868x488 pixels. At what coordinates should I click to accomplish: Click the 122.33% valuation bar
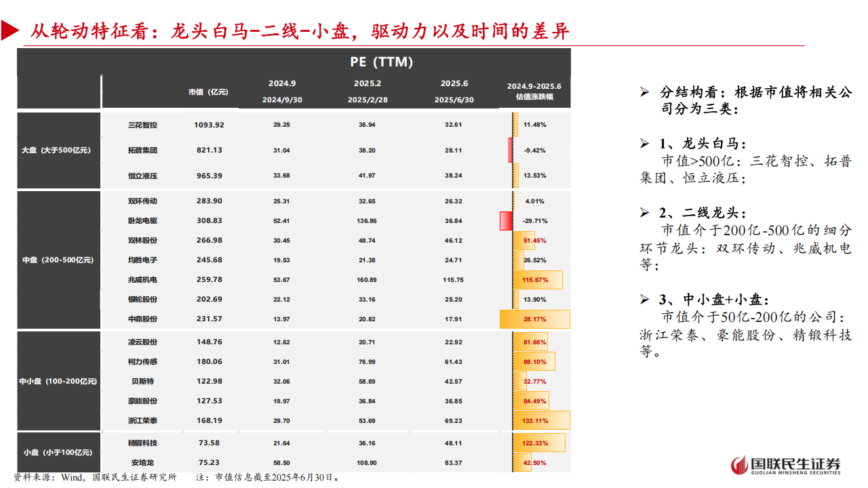click(539, 443)
